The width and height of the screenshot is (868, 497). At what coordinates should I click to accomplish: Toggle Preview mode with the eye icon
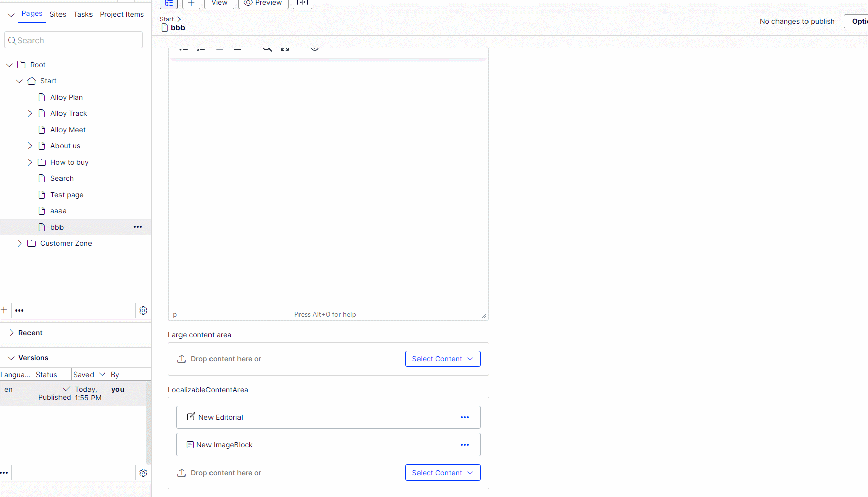pos(263,3)
